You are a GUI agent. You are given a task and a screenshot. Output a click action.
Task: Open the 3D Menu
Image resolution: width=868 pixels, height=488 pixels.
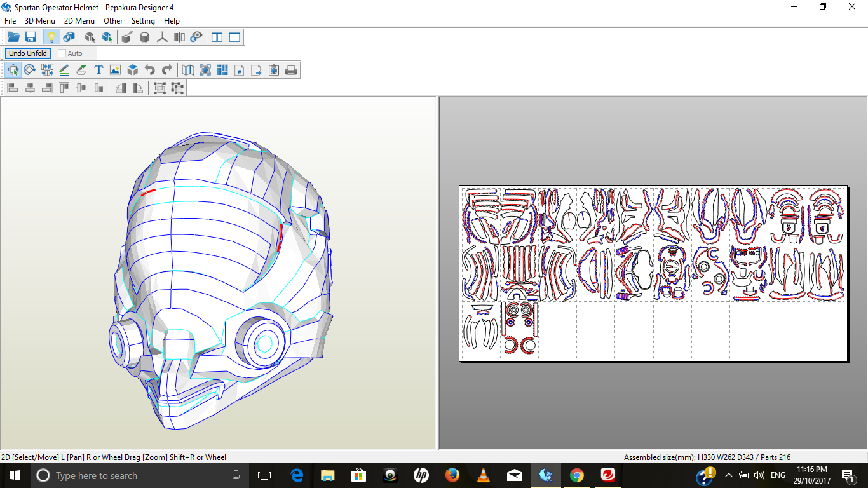(40, 21)
